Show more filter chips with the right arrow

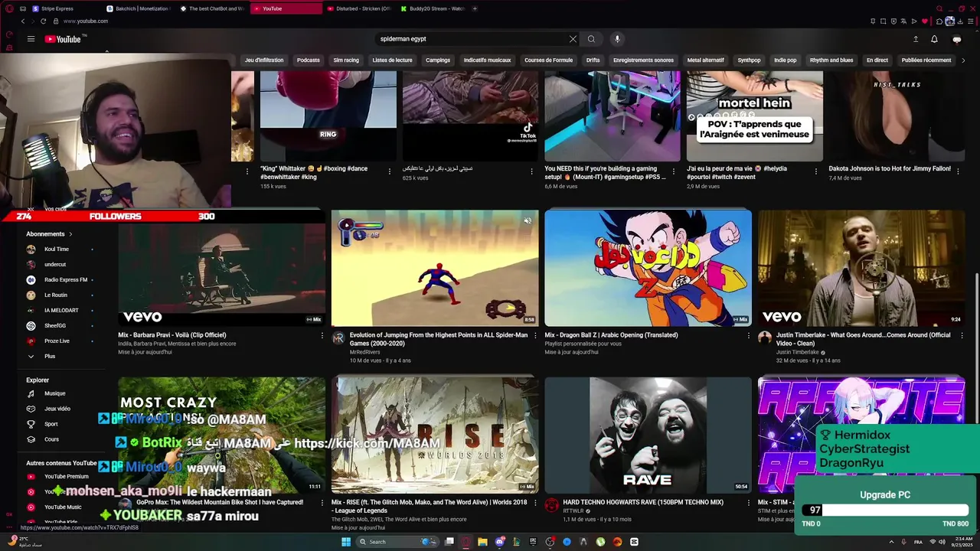[963, 60]
